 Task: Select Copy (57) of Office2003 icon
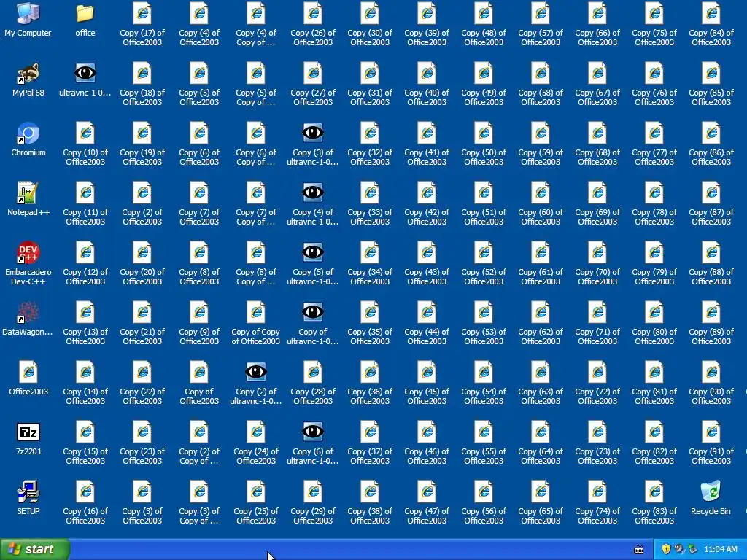(x=541, y=13)
